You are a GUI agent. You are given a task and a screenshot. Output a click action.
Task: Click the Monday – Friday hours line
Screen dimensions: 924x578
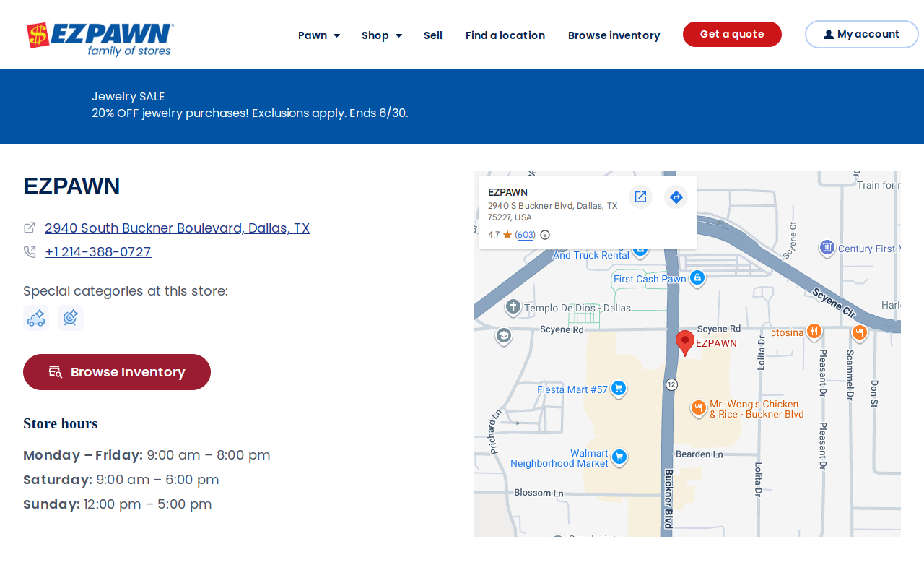pos(147,455)
